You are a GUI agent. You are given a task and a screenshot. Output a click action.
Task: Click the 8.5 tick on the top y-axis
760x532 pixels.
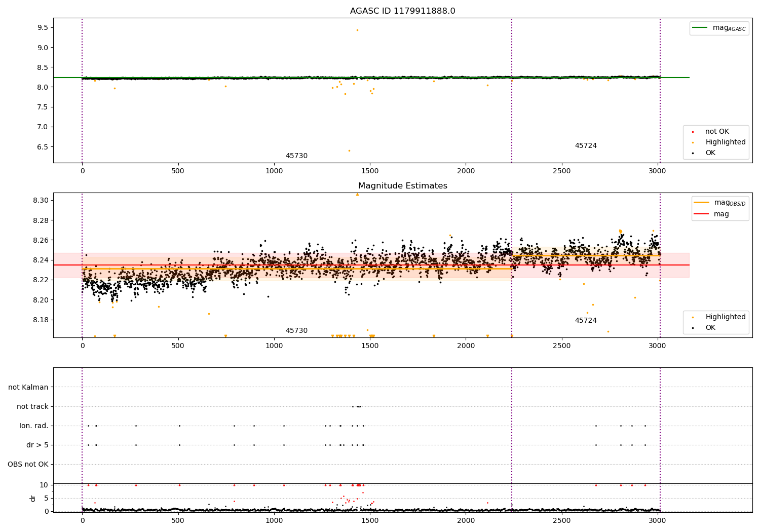point(43,67)
